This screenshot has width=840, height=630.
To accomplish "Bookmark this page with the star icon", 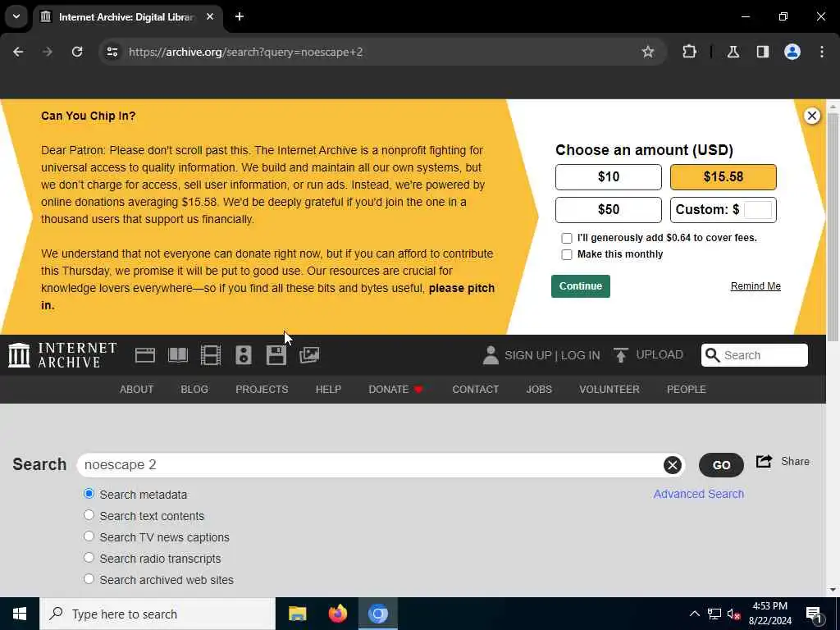I will pos(648,52).
